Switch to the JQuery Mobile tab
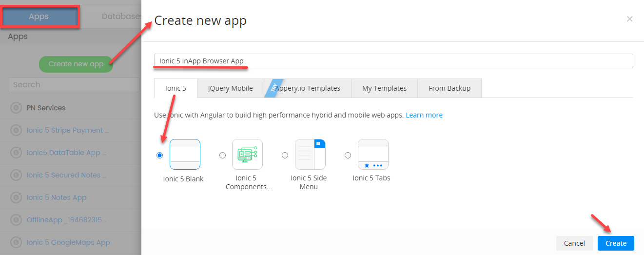Image resolution: width=644 pixels, height=255 pixels. [230, 88]
